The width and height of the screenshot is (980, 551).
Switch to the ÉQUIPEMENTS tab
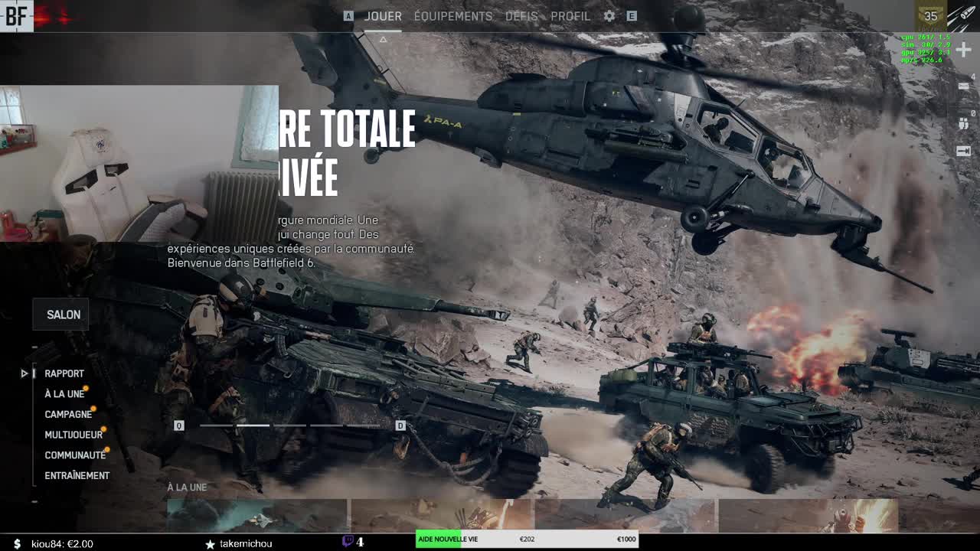453,16
